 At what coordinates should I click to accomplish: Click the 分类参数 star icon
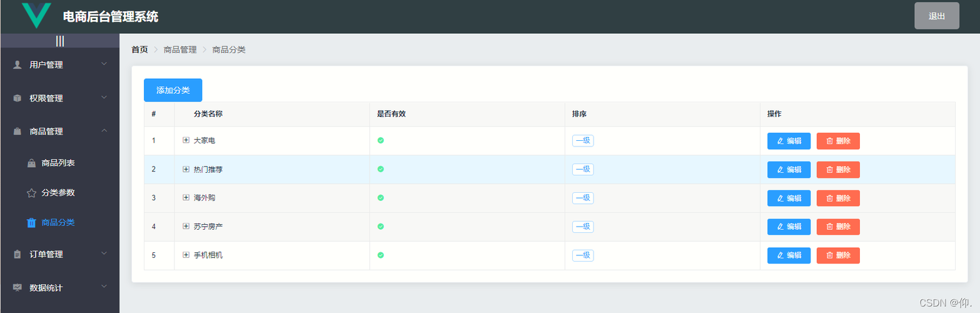point(31,193)
